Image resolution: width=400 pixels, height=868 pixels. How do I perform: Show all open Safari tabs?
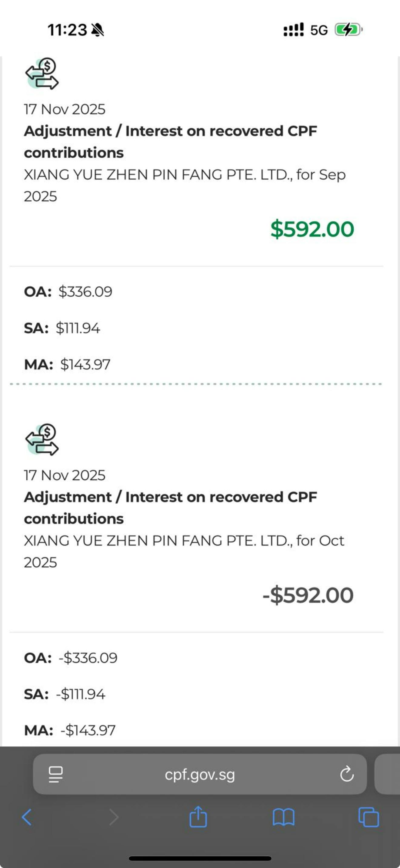[x=368, y=817]
